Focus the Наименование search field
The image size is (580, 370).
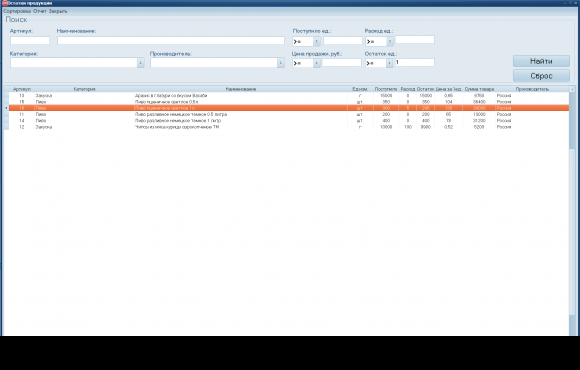[x=171, y=40]
